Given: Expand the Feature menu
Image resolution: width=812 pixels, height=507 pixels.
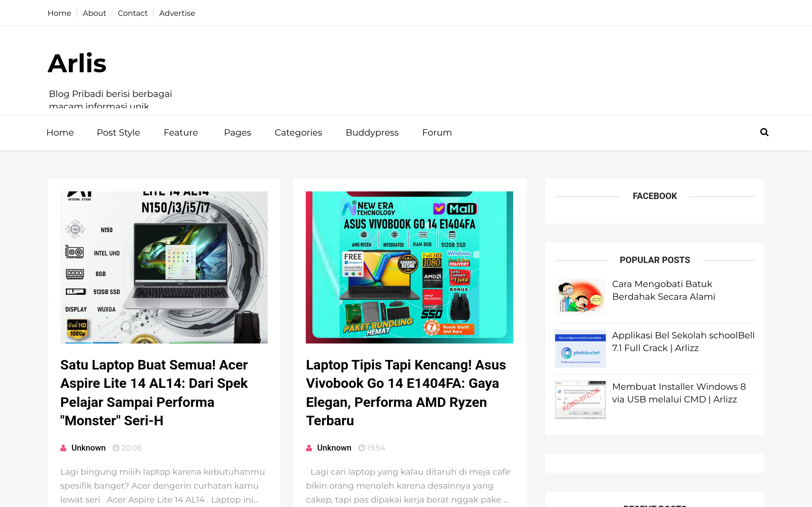Looking at the screenshot, I should click(x=180, y=132).
